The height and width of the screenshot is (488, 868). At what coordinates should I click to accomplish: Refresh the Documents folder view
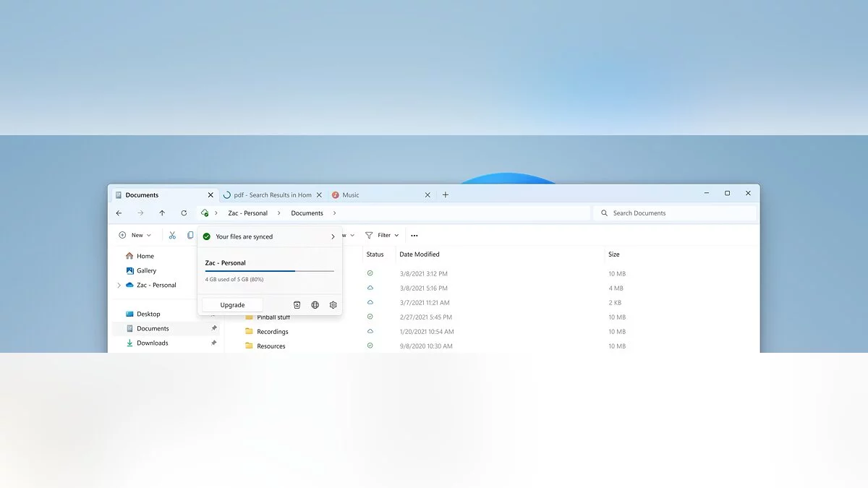pyautogui.click(x=184, y=213)
